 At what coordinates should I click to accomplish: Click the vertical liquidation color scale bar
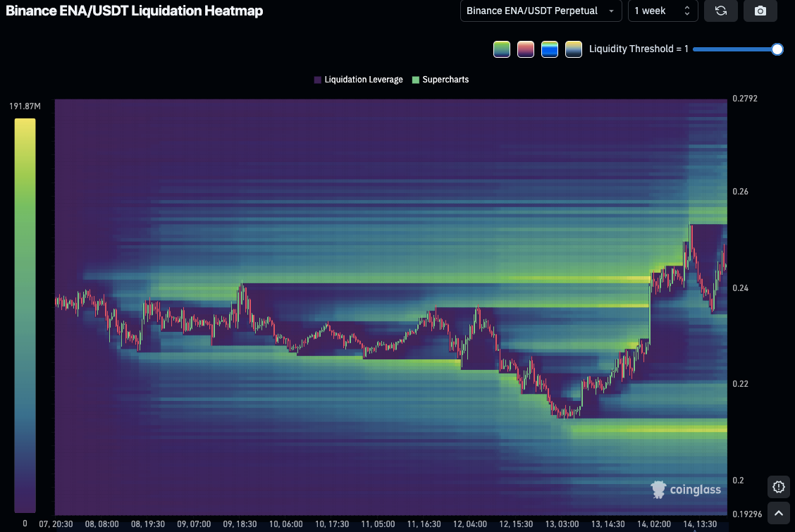pos(25,315)
